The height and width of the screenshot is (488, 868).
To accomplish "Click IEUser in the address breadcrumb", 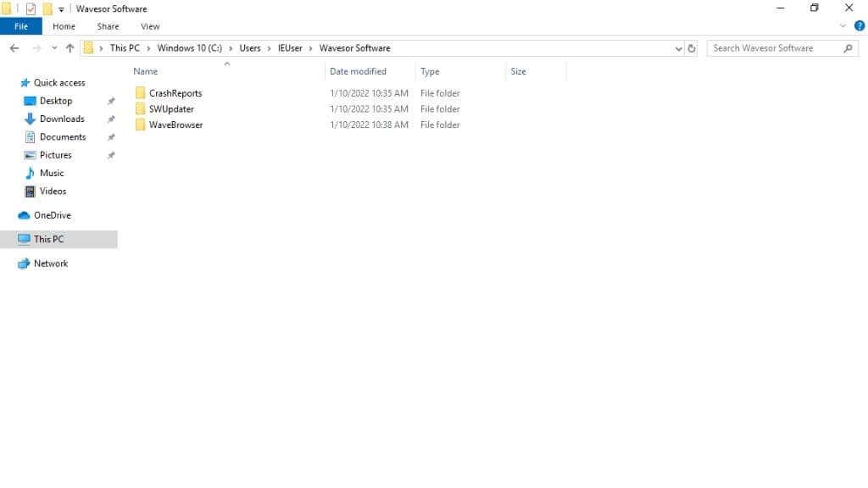I will 290,48.
